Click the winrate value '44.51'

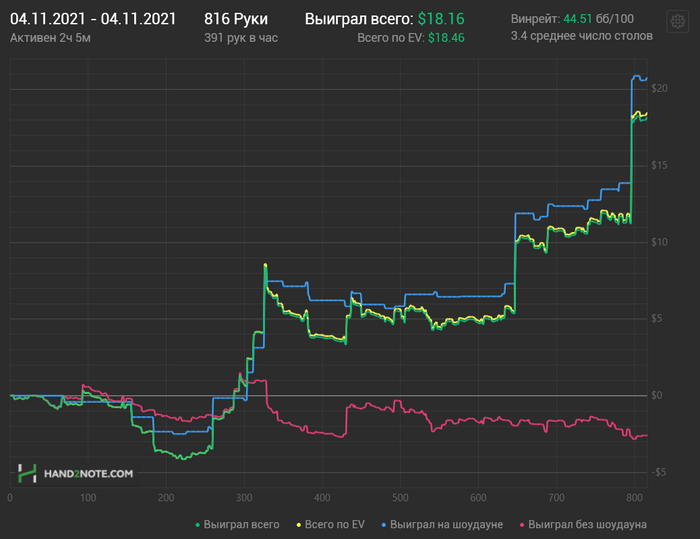coord(577,19)
